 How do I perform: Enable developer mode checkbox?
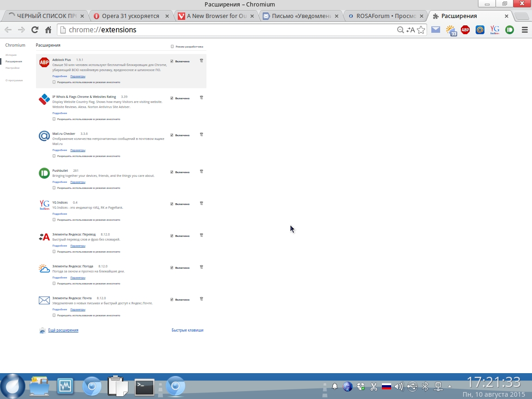[172, 47]
